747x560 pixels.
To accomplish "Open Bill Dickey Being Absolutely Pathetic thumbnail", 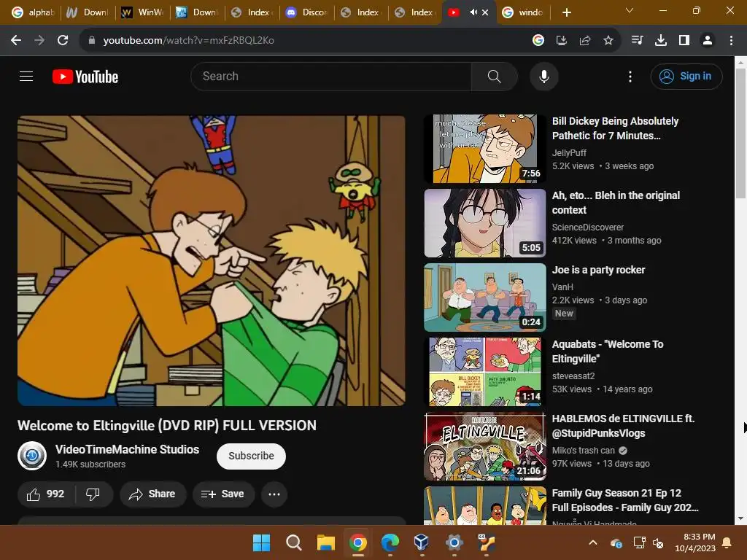I will point(485,149).
